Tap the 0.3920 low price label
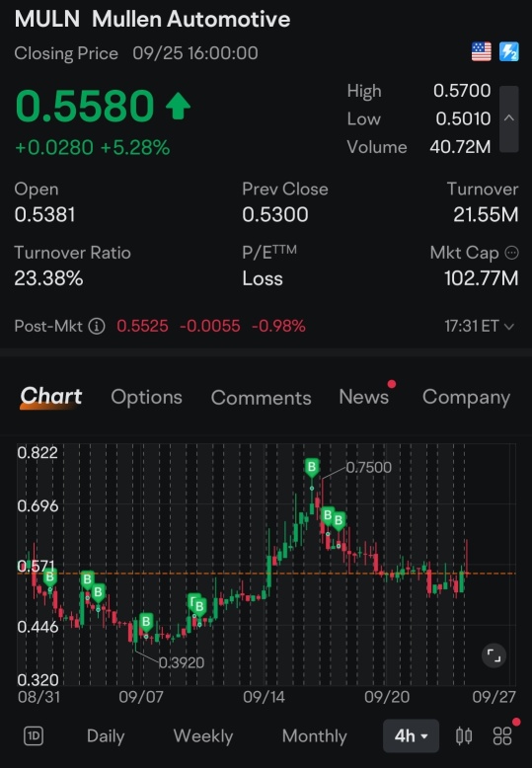 182,662
